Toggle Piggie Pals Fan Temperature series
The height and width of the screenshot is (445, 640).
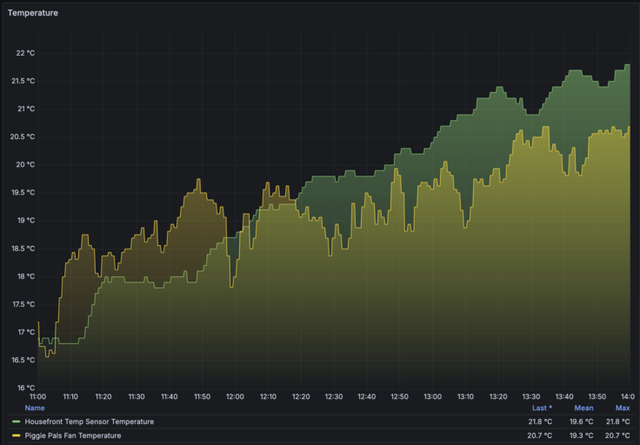pyautogui.click(x=80, y=436)
